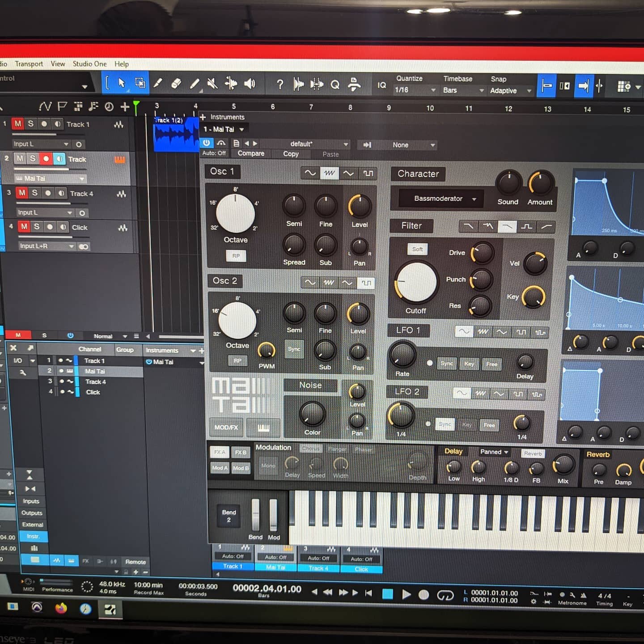This screenshot has height=644, width=644.
Task: Click the Outputs console button
Action: 32,513
